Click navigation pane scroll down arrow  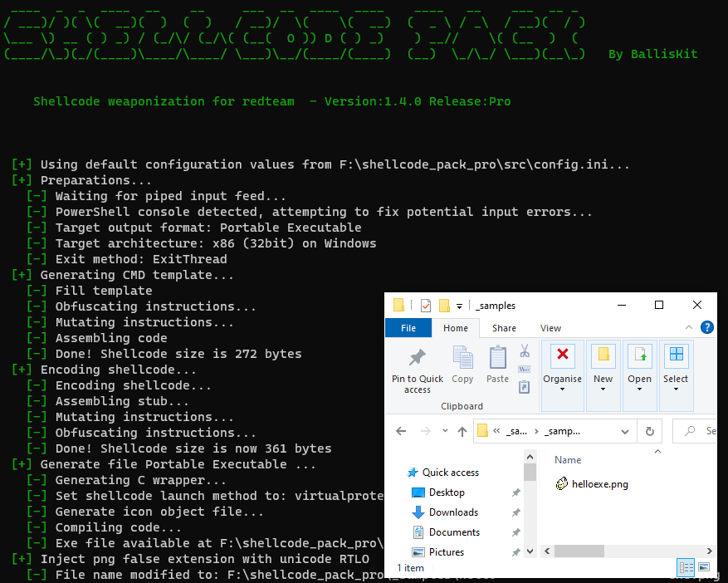(x=530, y=551)
